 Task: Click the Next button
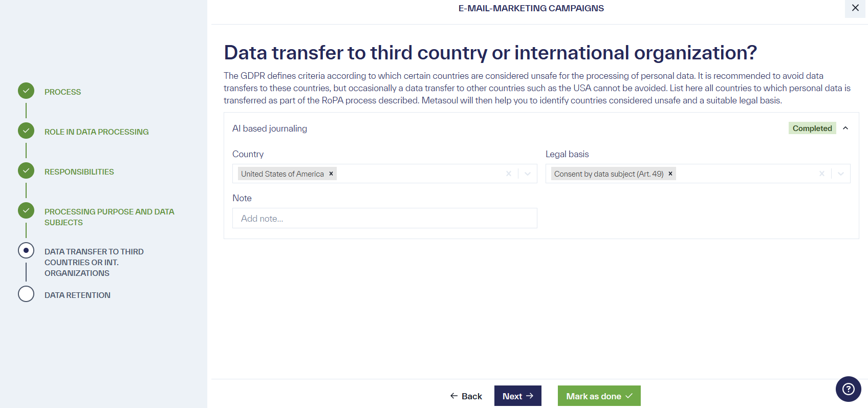[517, 395]
